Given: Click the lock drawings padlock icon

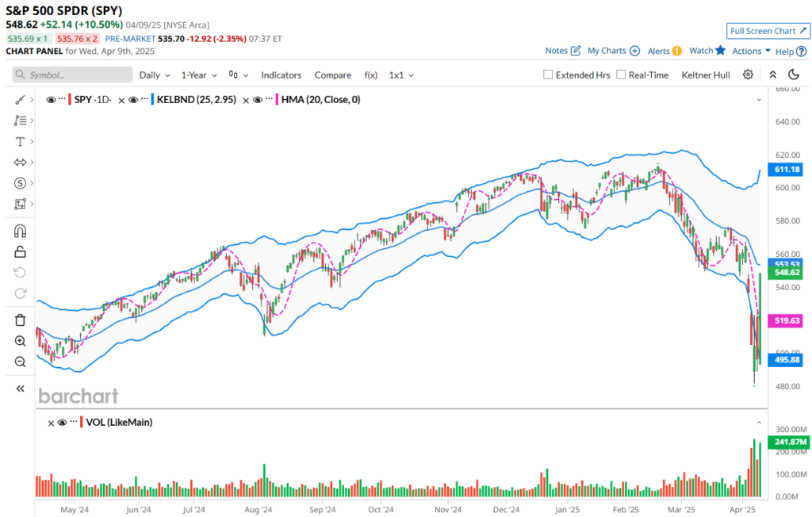Looking at the screenshot, I should coord(20,252).
